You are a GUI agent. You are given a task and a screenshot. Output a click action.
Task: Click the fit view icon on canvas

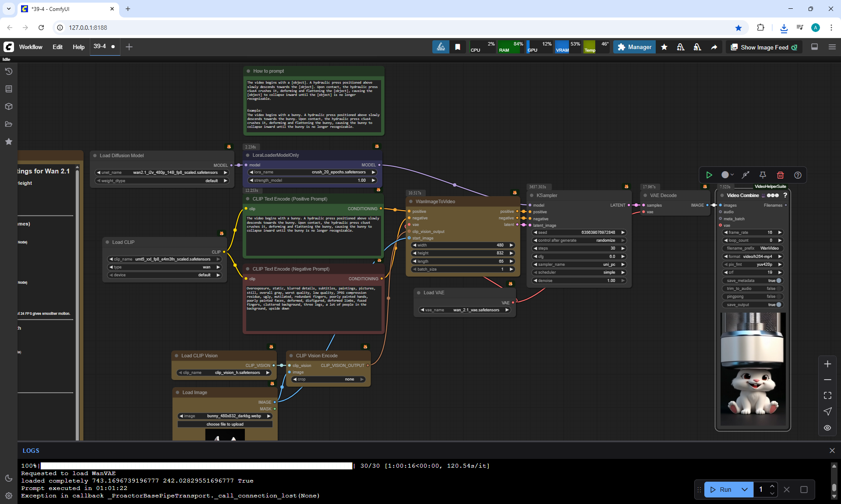coord(827,395)
